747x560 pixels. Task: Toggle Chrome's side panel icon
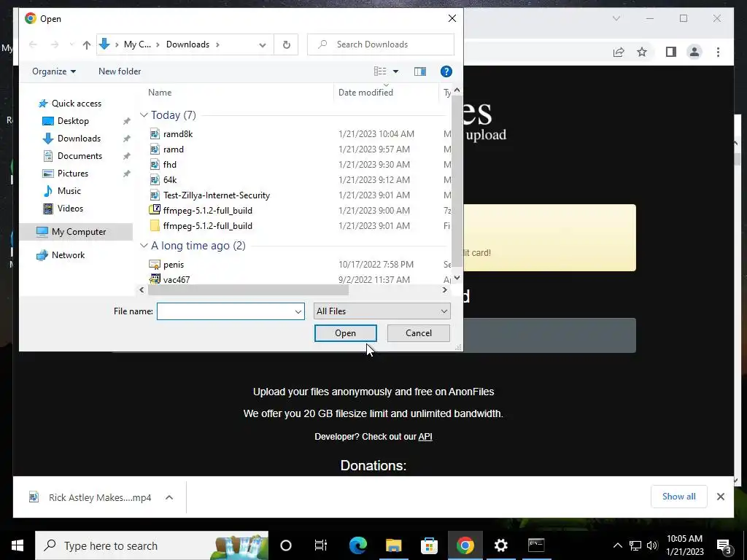(x=671, y=52)
